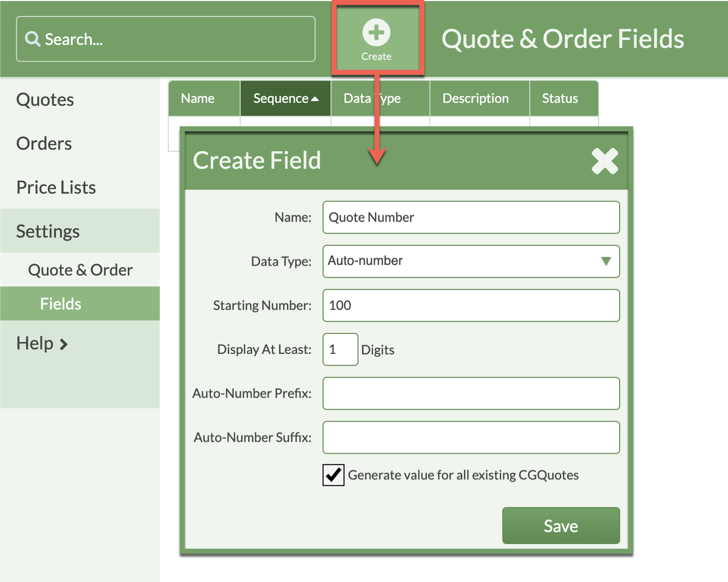The width and height of the screenshot is (728, 582).
Task: Click the search magnifier icon
Action: tap(32, 39)
